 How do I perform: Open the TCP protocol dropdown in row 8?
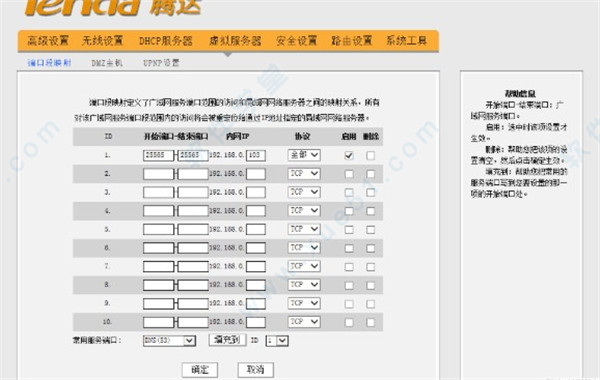[304, 285]
